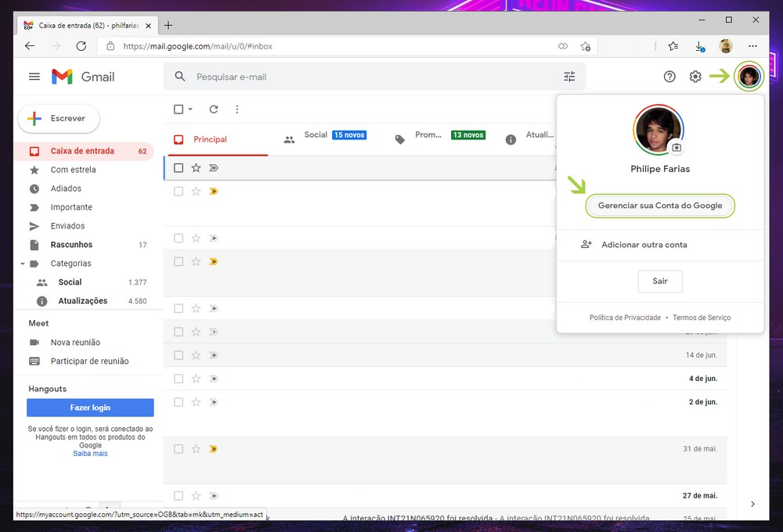Click the Fazer login Hangouts button

(90, 408)
